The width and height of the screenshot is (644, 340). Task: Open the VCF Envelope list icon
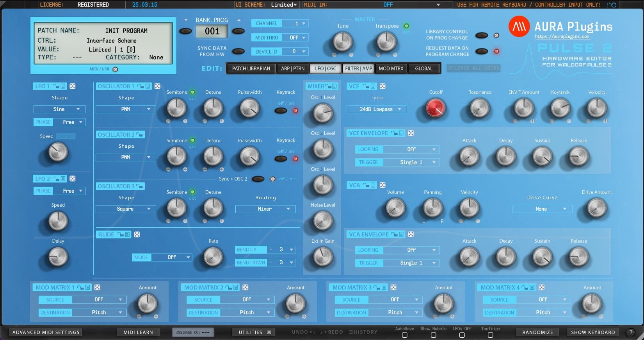pos(401,133)
